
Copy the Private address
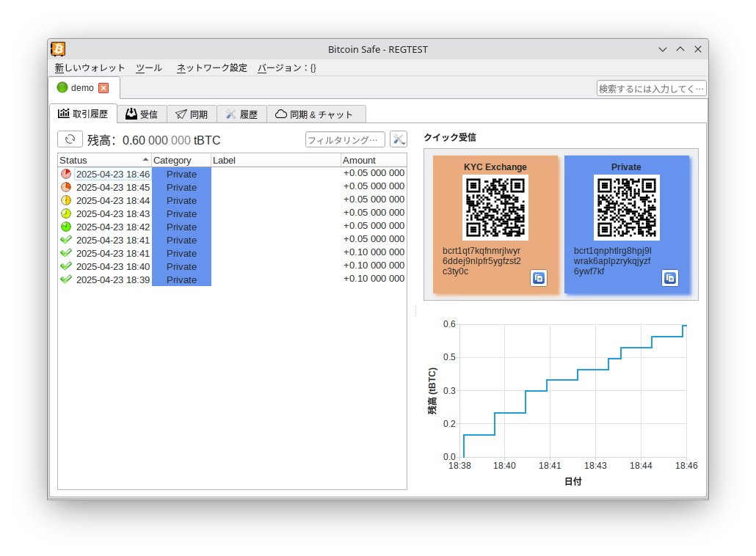pyautogui.click(x=669, y=278)
